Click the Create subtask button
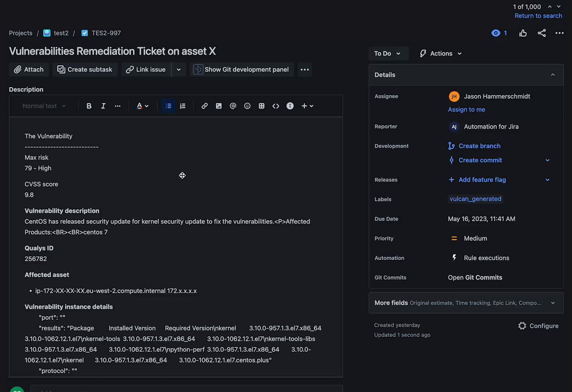Screen dimensions: 572x392 coord(85,69)
